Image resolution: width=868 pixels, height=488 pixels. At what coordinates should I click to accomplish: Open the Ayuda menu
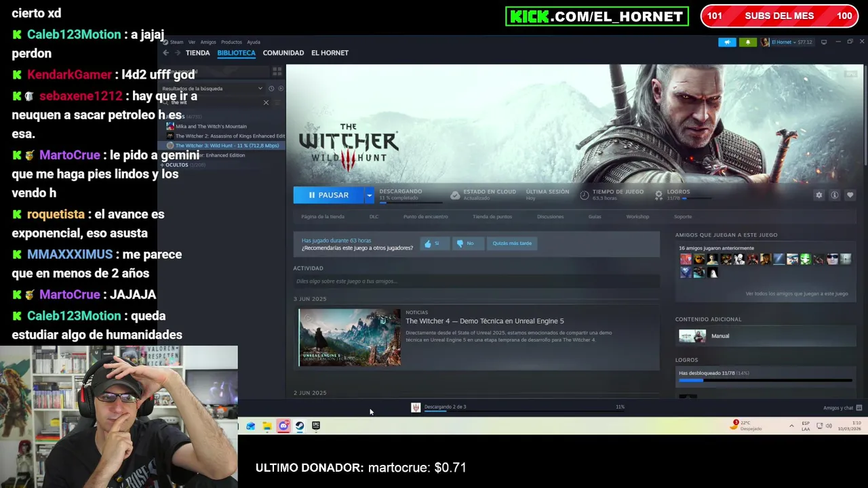254,42
